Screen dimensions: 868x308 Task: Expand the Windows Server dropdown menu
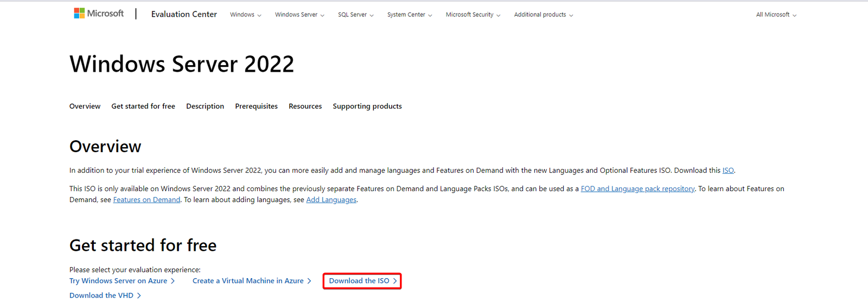coord(299,15)
